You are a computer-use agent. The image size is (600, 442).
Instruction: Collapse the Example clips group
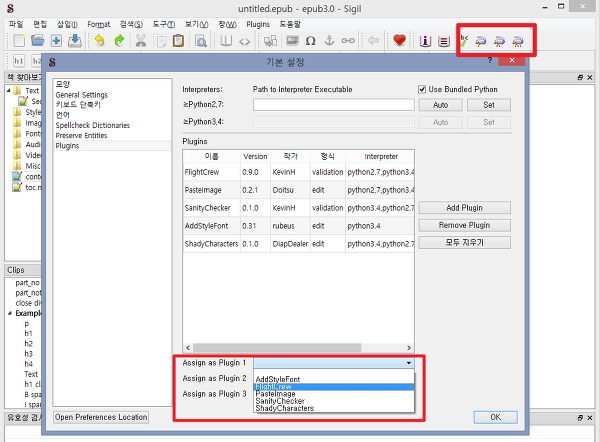[10, 313]
